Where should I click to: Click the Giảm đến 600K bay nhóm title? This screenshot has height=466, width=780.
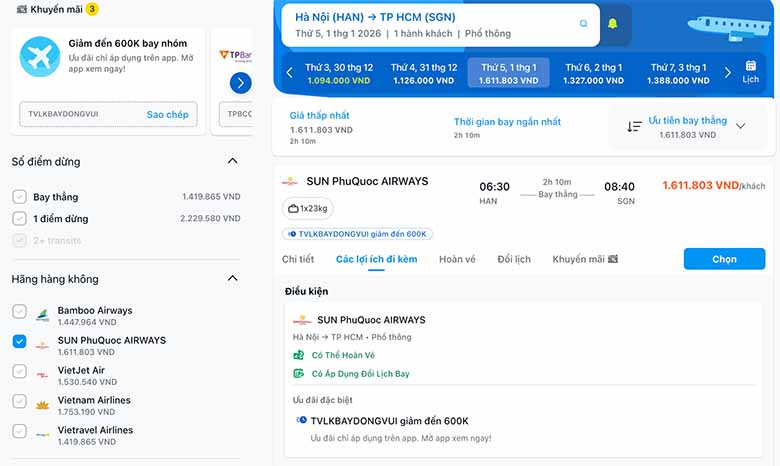click(x=128, y=43)
